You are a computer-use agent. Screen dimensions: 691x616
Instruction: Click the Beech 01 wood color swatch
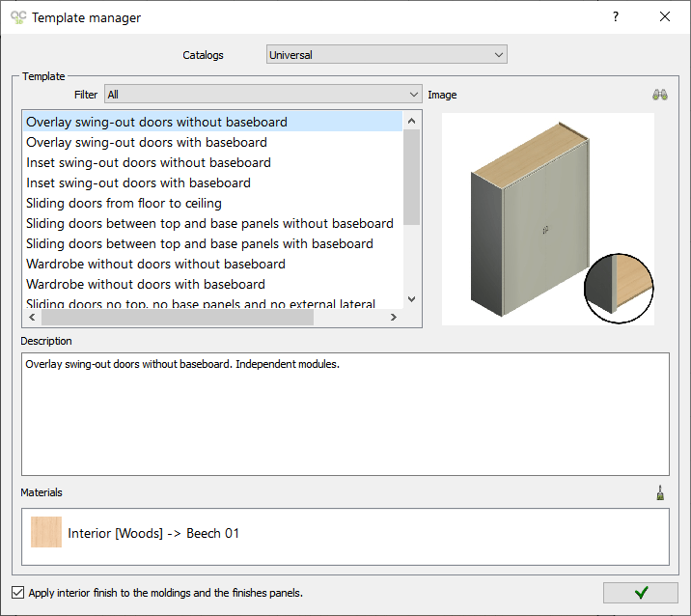[x=46, y=532]
